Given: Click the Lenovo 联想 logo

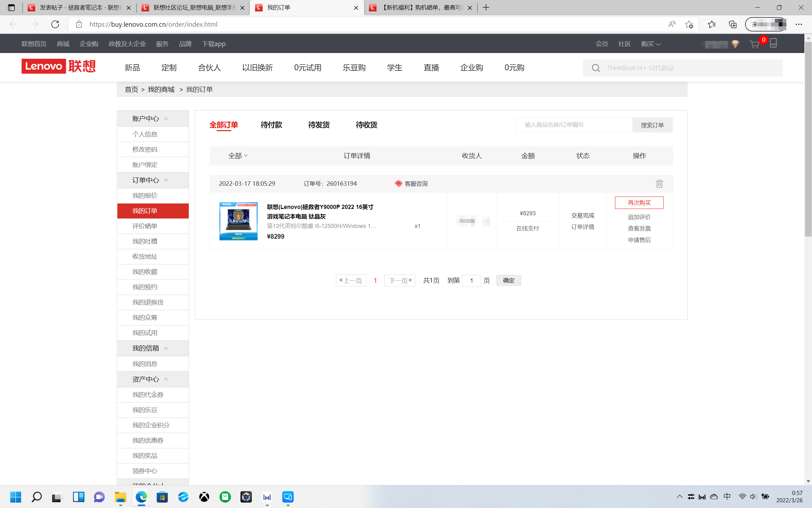Looking at the screenshot, I should click(x=58, y=66).
